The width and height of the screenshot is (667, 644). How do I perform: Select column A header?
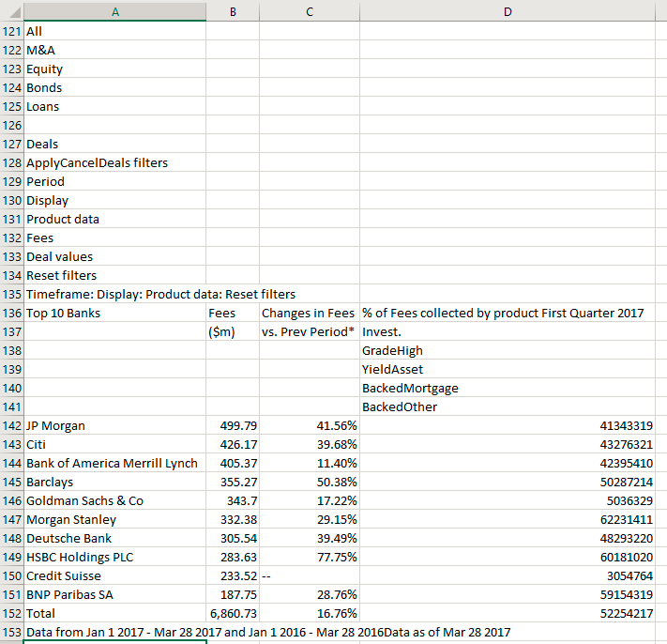tap(114, 11)
